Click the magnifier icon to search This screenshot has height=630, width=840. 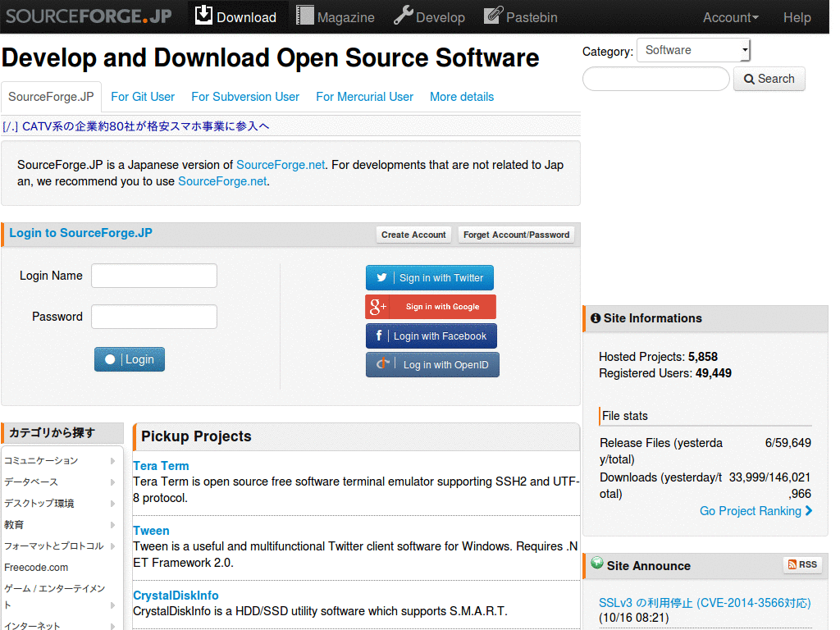point(749,79)
